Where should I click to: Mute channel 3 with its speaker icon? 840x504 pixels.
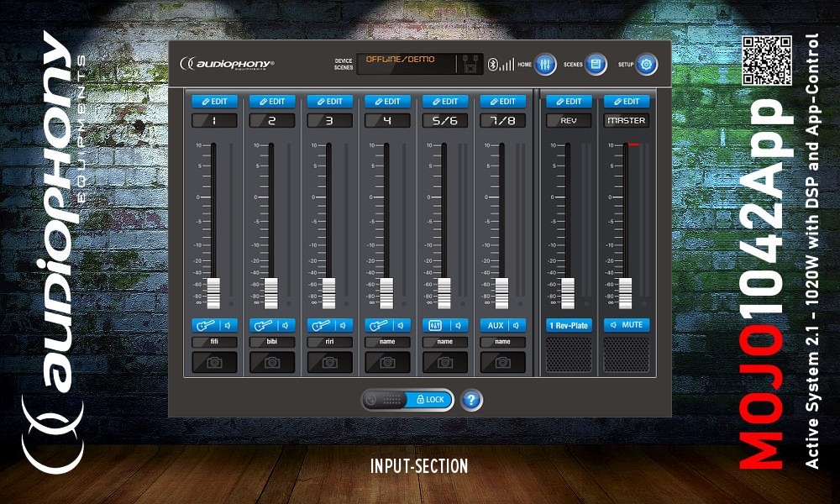coord(344,325)
